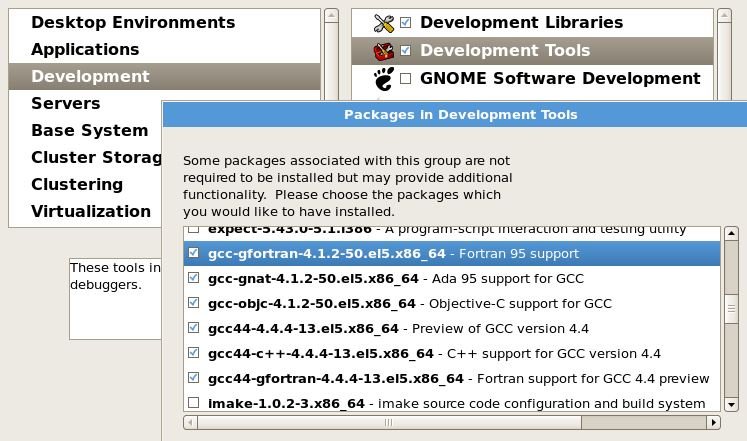The image size is (747, 441).
Task: Click the package list horizontal scrollbar handle
Action: 389,422
